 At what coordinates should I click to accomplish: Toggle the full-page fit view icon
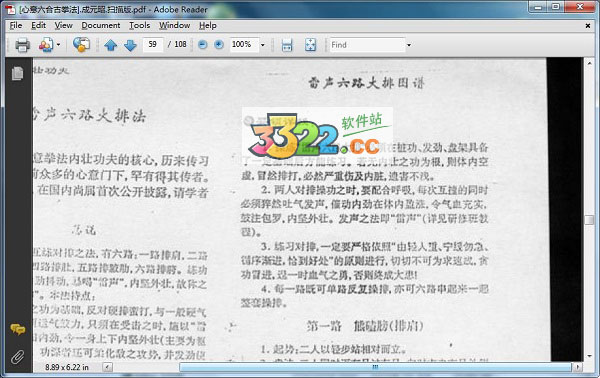(310, 45)
